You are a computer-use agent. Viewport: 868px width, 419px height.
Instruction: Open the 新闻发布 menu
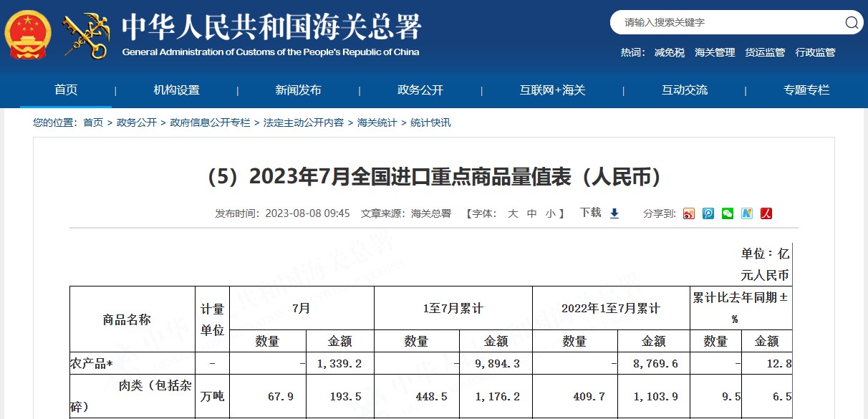298,90
